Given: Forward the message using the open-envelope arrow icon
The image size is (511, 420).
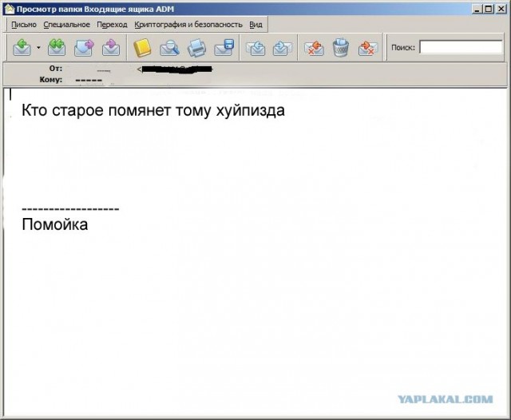Looking at the screenshot, I should 84,48.
